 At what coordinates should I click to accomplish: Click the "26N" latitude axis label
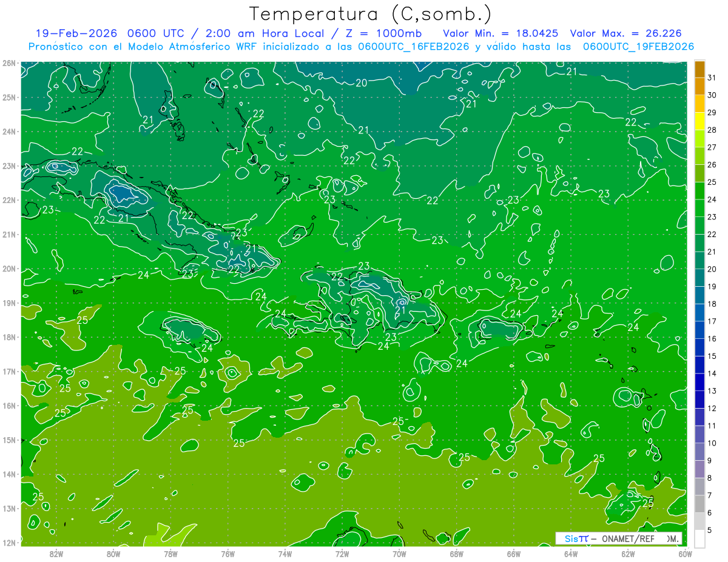click(x=8, y=63)
